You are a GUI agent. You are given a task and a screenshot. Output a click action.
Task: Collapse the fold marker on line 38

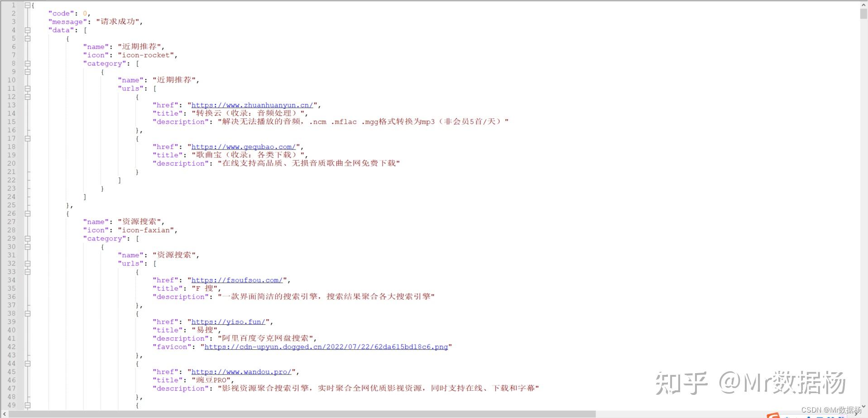click(27, 313)
